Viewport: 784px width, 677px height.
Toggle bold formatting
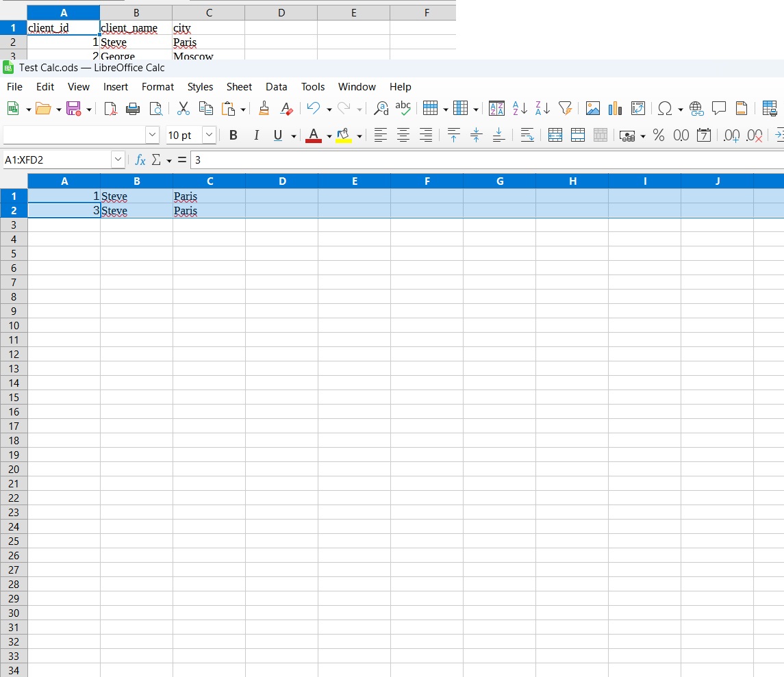pos(233,136)
